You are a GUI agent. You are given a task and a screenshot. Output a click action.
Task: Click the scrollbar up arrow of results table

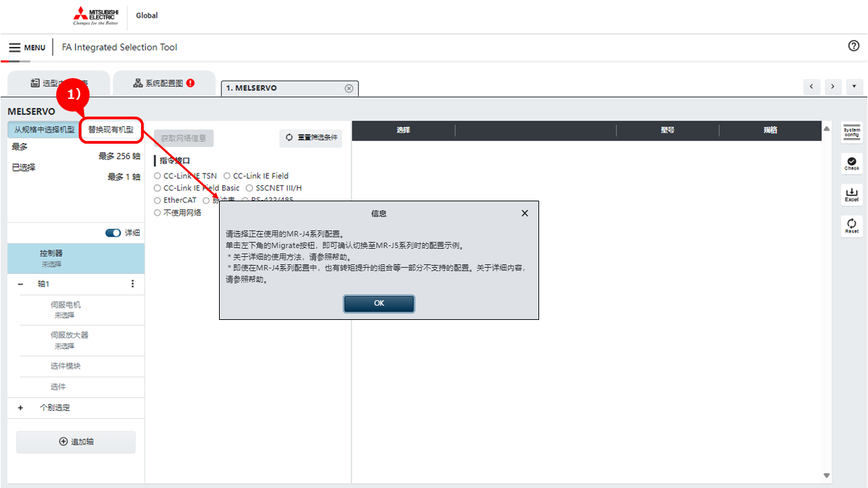coord(827,129)
